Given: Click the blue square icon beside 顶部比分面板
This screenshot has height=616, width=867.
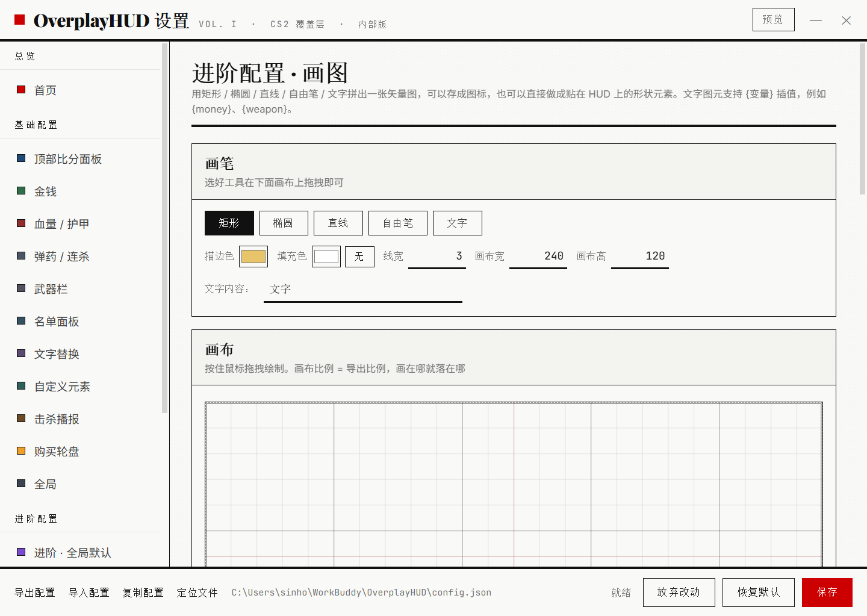Looking at the screenshot, I should (21, 158).
